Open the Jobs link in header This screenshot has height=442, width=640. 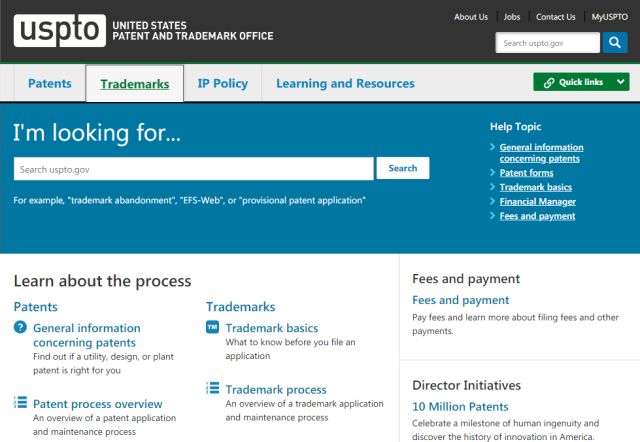(x=512, y=17)
